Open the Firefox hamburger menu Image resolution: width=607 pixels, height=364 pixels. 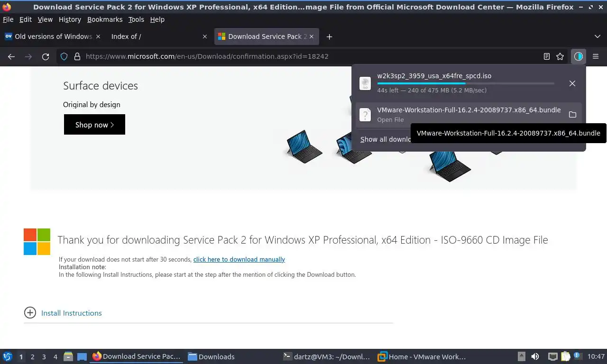[x=596, y=56]
